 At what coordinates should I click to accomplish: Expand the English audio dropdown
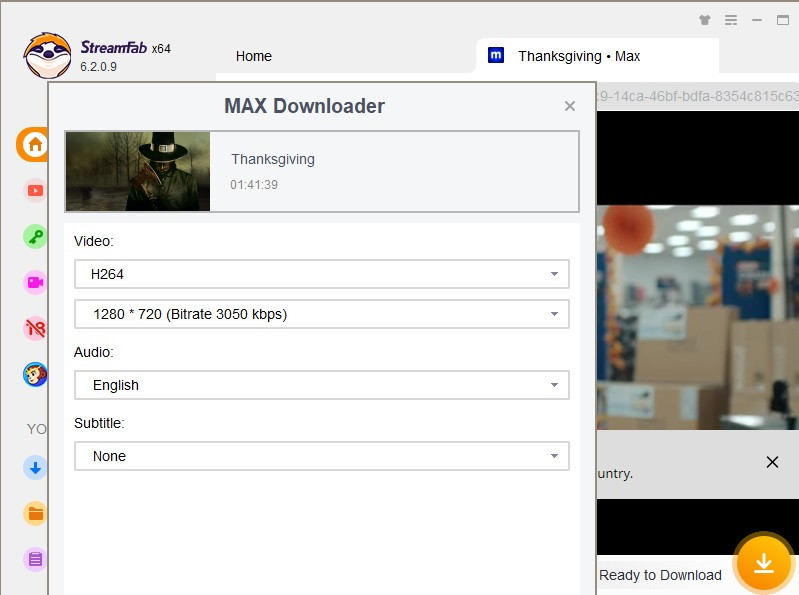pos(321,385)
